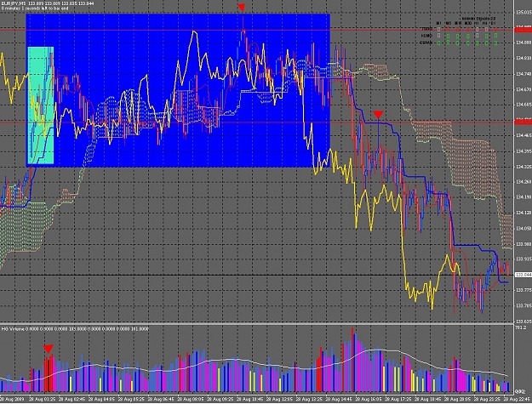Select the red arrow marker near 16:05 on the main chart
Viewport: 532px width, 404px height.
[378, 115]
